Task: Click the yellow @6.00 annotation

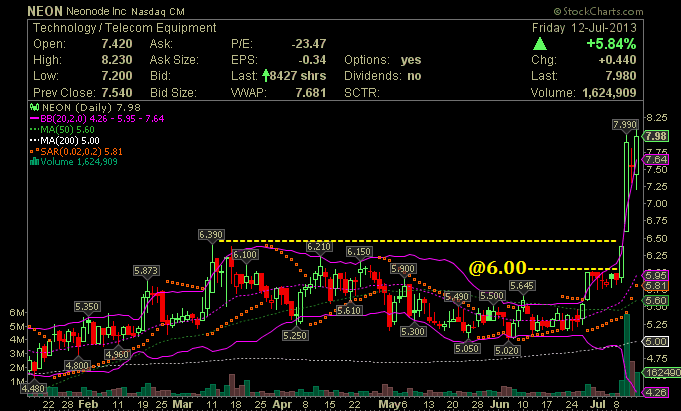Action: (498, 268)
